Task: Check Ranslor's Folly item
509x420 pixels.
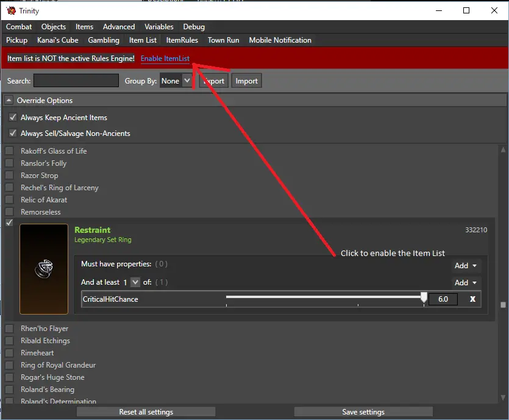Action: pos(9,163)
